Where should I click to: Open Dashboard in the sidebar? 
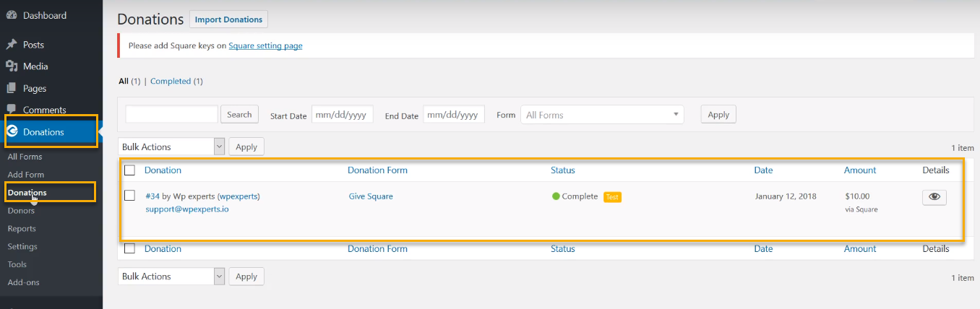point(45,15)
